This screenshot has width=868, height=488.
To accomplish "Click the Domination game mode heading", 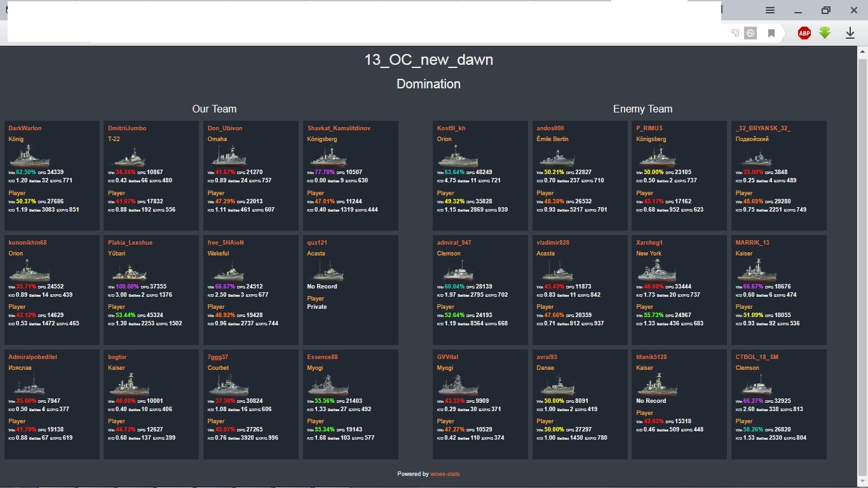I will 429,84.
